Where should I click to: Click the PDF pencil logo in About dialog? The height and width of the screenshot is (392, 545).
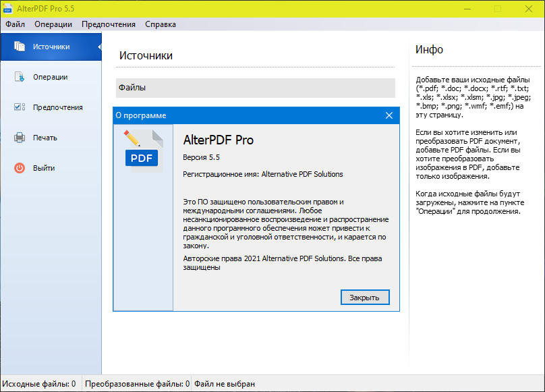tap(143, 151)
